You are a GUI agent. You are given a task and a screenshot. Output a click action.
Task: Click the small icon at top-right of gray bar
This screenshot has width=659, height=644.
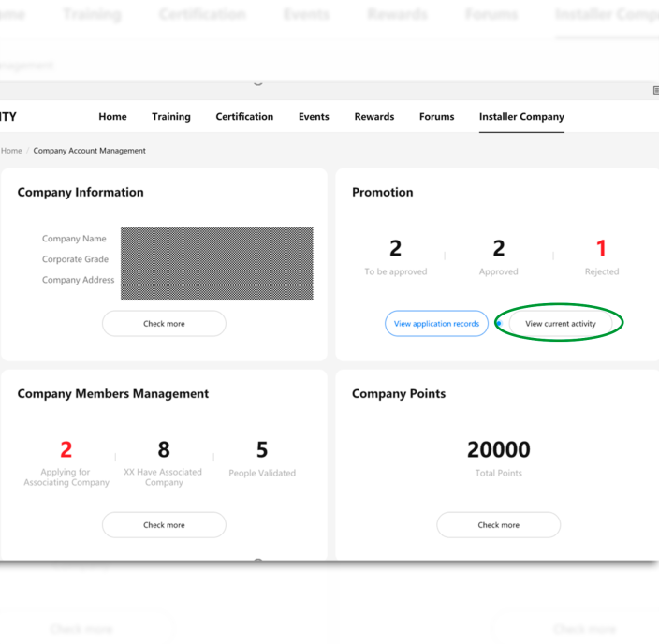[655, 90]
